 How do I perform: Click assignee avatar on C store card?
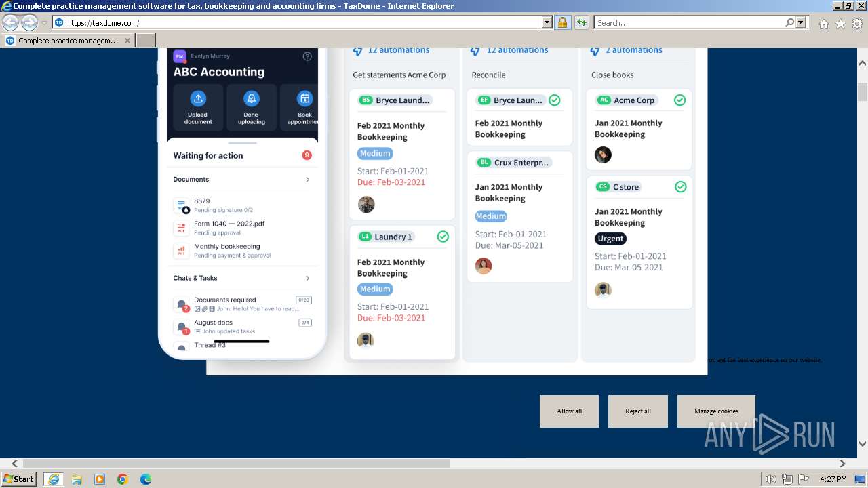click(603, 290)
